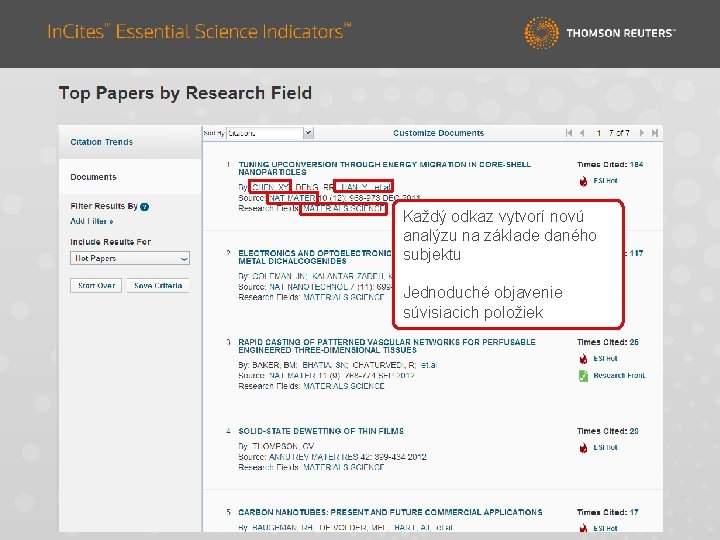The height and width of the screenshot is (540, 720).
Task: Click author BAKER, BM link
Action: pos(275,365)
